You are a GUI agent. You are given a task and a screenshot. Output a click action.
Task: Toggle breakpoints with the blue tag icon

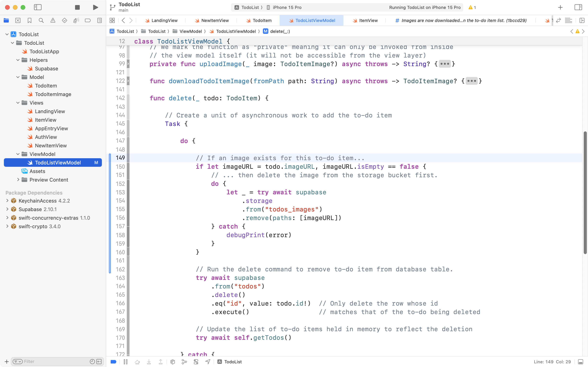(x=113, y=361)
